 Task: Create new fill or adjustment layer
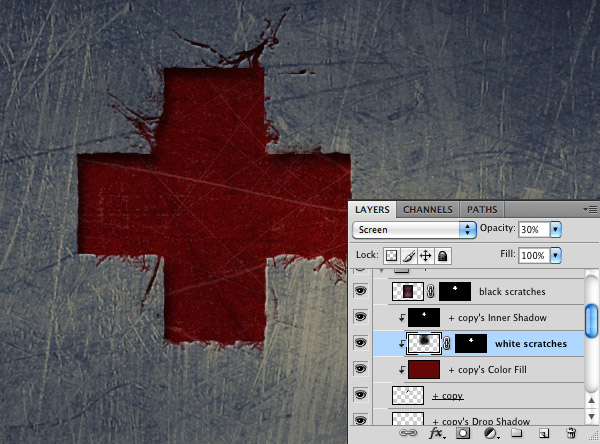click(x=491, y=433)
